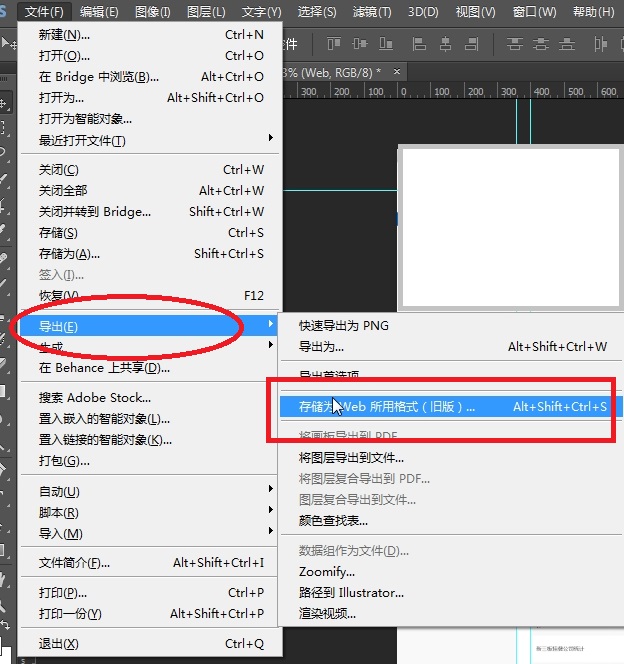Open the 图层(L) menu
Image resolution: width=624 pixels, height=664 pixels.
(x=206, y=11)
